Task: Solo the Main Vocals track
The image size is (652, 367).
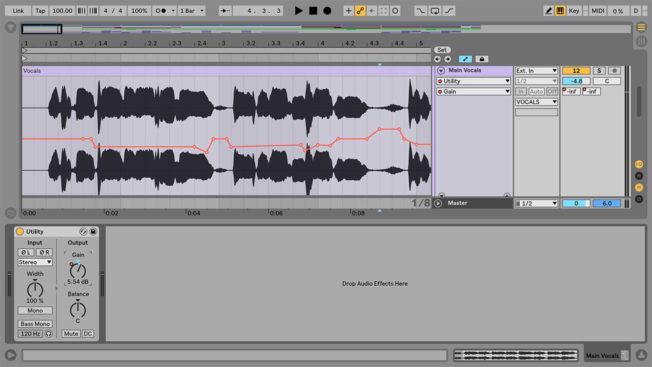Action: pos(599,71)
